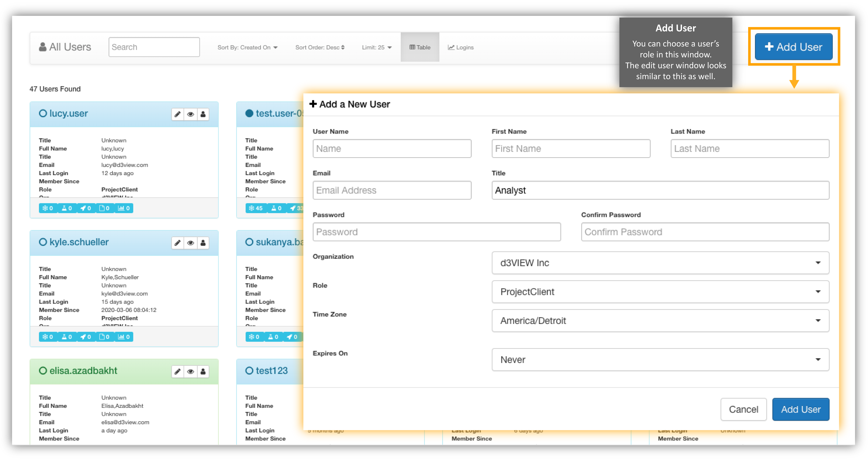Open the kyle.schueller profile link
Screen dimensions: 868x460
tap(79, 242)
